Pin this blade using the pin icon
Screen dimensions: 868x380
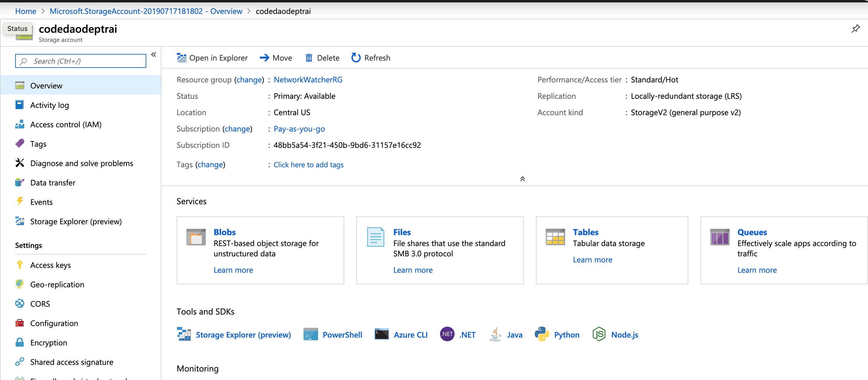(855, 29)
